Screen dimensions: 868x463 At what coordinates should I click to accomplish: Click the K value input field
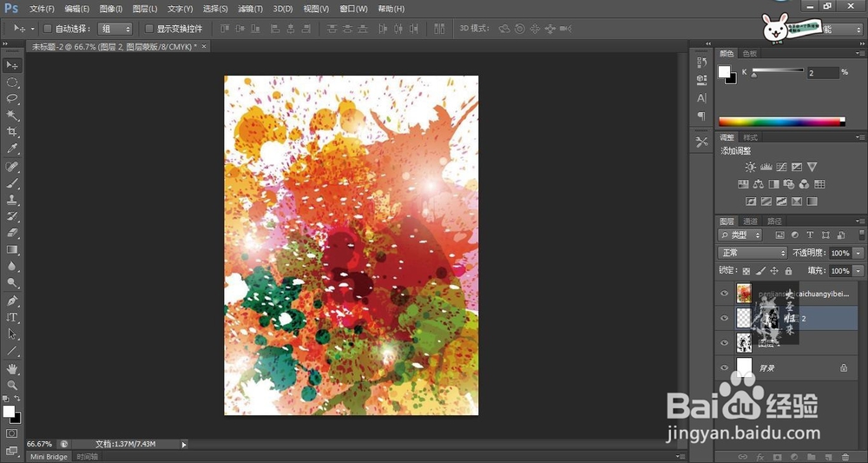pos(823,73)
